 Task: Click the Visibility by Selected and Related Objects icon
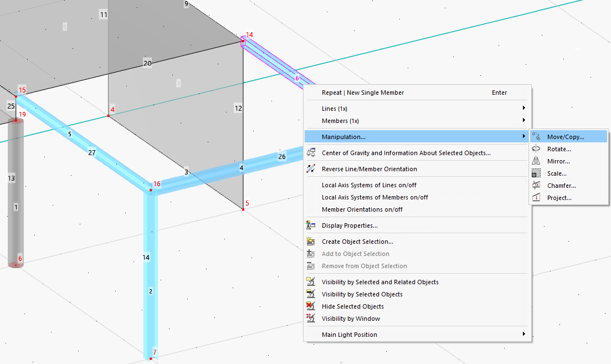tap(311, 282)
